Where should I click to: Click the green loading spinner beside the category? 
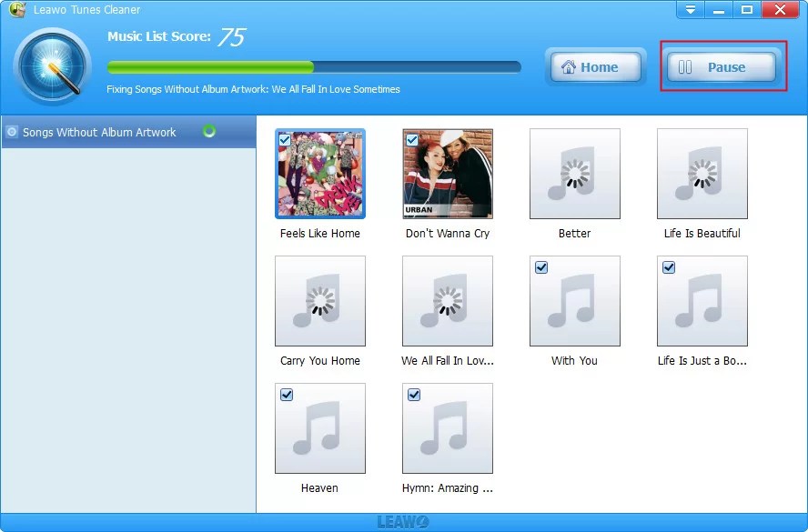pyautogui.click(x=209, y=131)
